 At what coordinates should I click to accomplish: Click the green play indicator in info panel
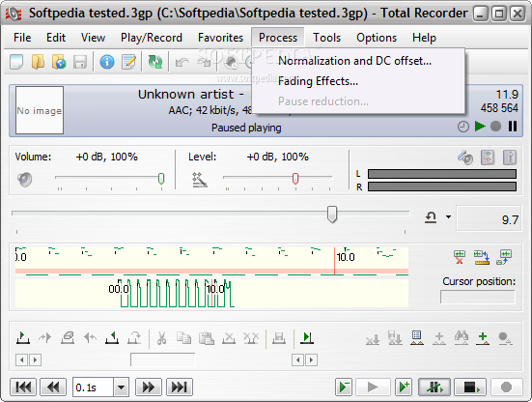pyautogui.click(x=480, y=127)
